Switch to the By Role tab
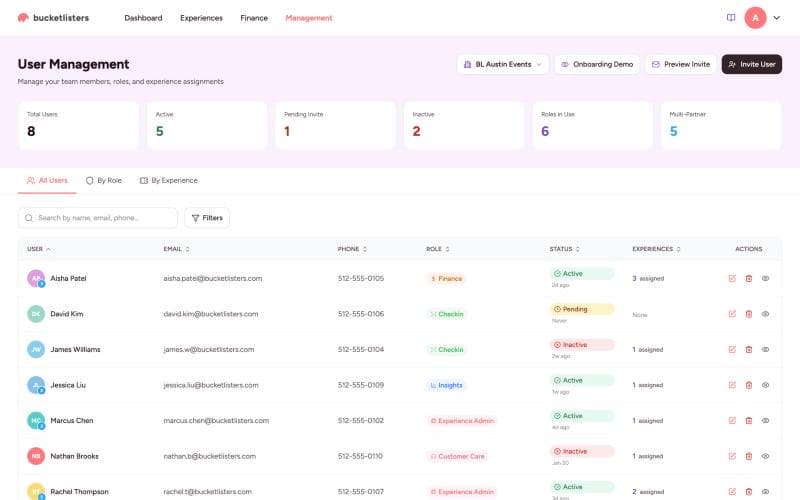 click(104, 181)
